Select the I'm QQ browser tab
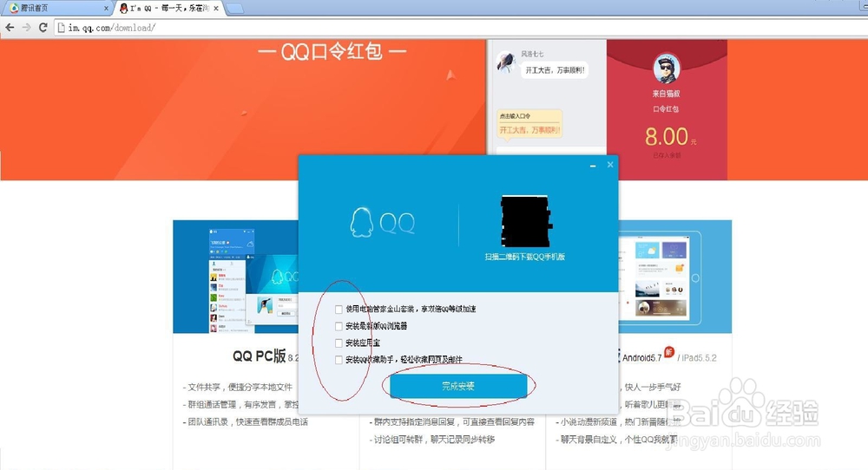The height and width of the screenshot is (470, 868). click(x=169, y=9)
